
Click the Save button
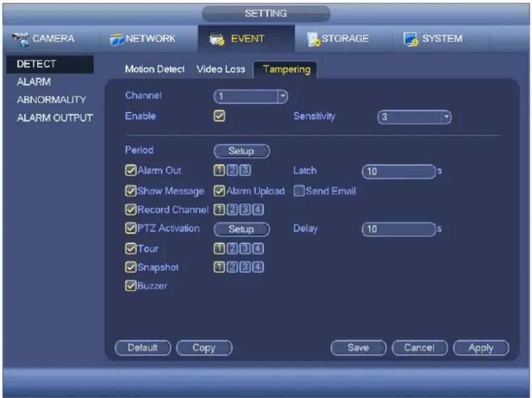point(358,348)
